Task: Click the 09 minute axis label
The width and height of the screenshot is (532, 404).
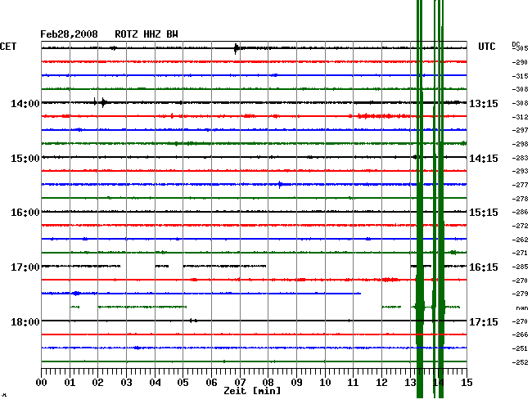Action: tap(296, 383)
